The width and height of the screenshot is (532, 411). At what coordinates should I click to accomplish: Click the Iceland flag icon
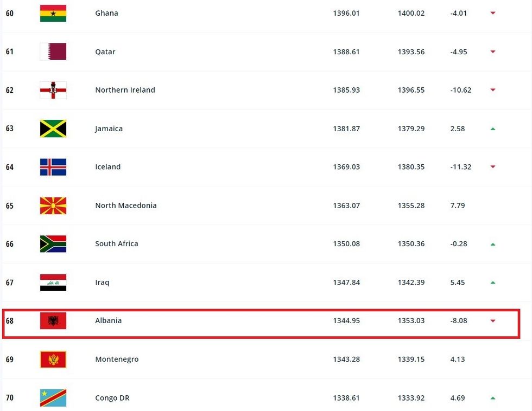53,167
